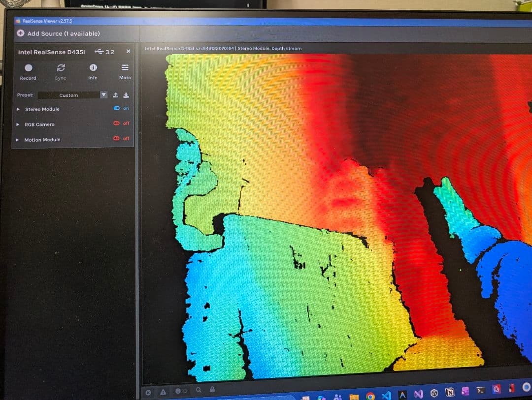
Task: Turn off the Stereo Module toggle
Action: pos(117,108)
